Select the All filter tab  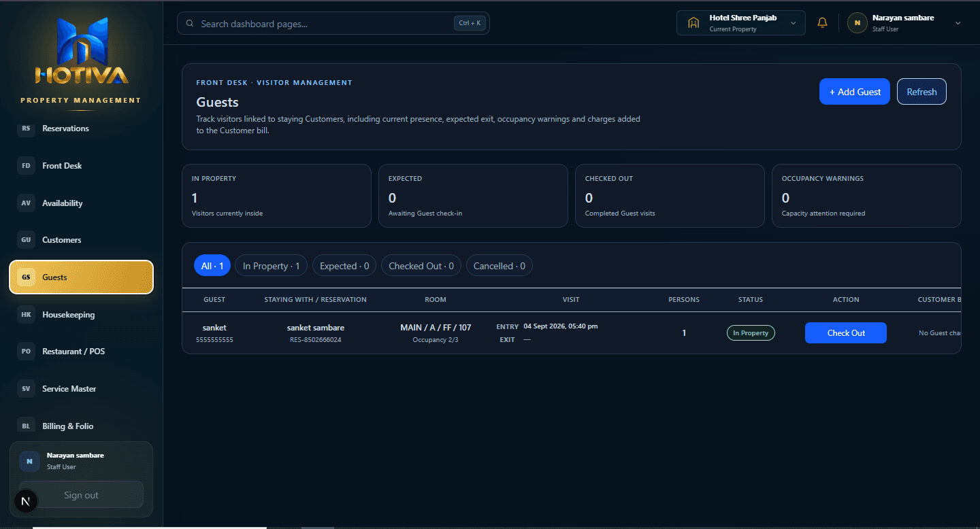pyautogui.click(x=212, y=266)
